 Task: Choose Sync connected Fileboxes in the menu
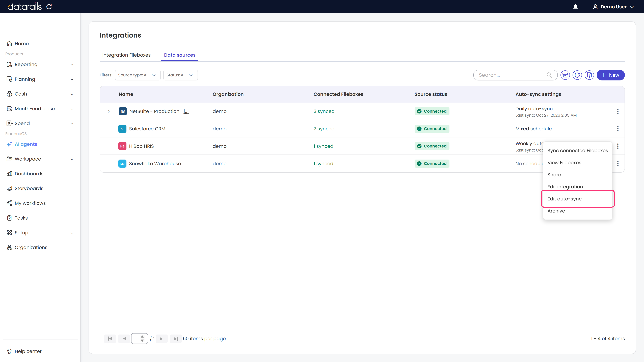click(x=577, y=150)
